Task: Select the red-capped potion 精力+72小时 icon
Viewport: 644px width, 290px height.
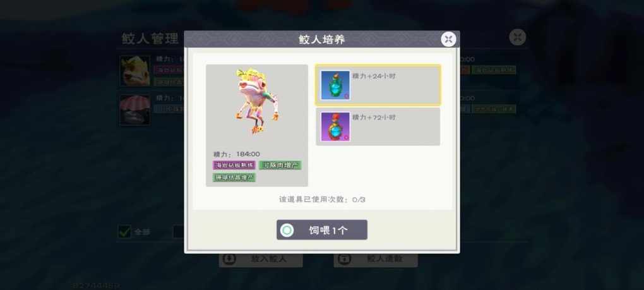Action: pyautogui.click(x=335, y=126)
